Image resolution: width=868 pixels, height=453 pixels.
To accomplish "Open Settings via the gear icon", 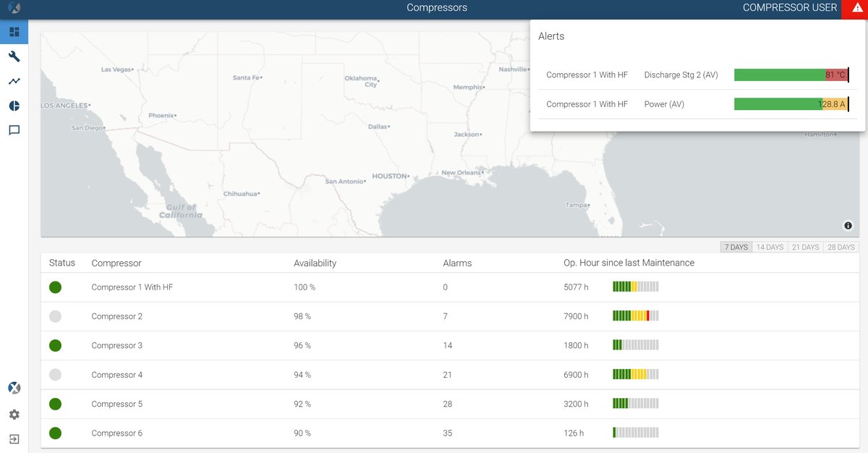I will 13,414.
